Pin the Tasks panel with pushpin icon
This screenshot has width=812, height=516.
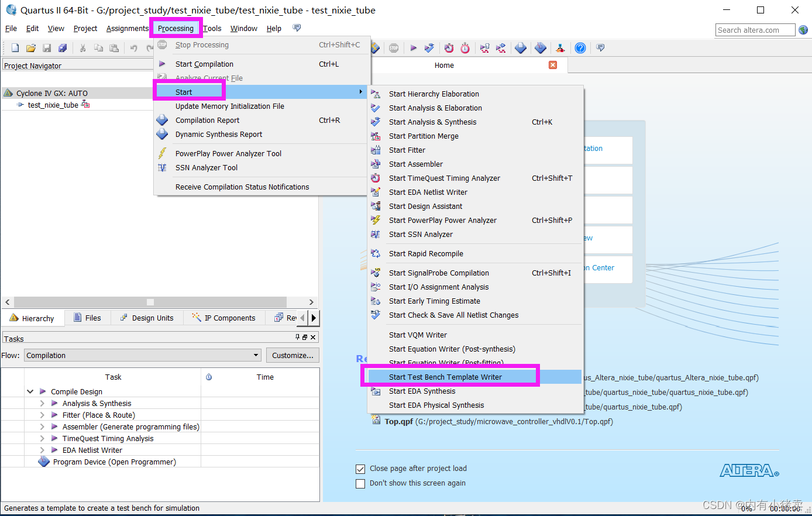tap(297, 337)
